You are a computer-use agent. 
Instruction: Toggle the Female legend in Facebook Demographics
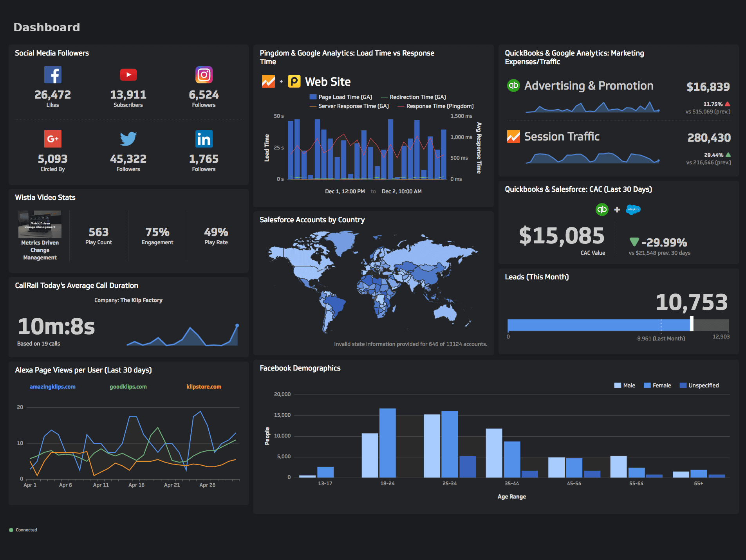(x=657, y=385)
